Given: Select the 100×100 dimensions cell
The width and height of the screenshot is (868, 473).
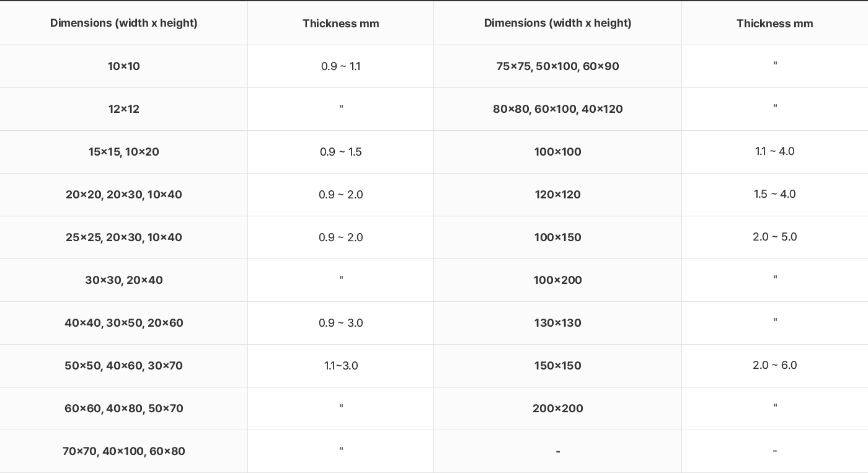Looking at the screenshot, I should point(558,152).
